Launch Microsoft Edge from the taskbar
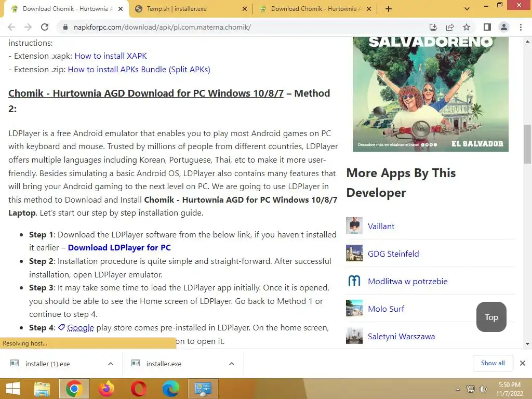The width and height of the screenshot is (532, 399). pos(170,389)
